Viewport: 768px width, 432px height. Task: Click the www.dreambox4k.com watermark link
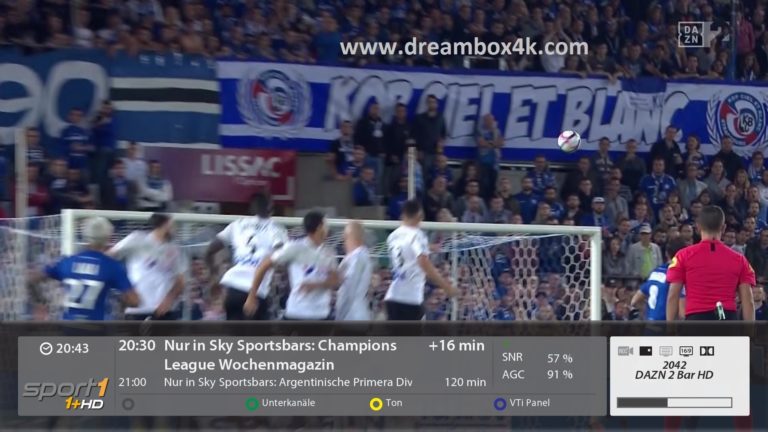(464, 48)
